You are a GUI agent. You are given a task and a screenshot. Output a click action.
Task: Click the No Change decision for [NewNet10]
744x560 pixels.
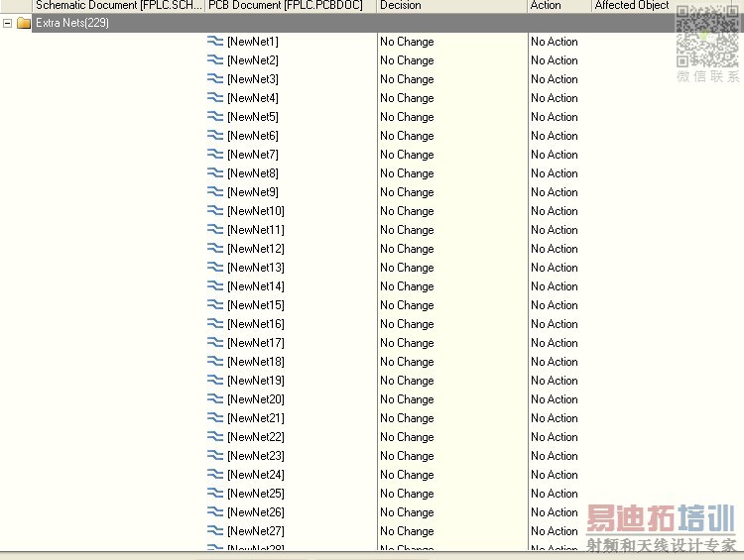(x=407, y=210)
